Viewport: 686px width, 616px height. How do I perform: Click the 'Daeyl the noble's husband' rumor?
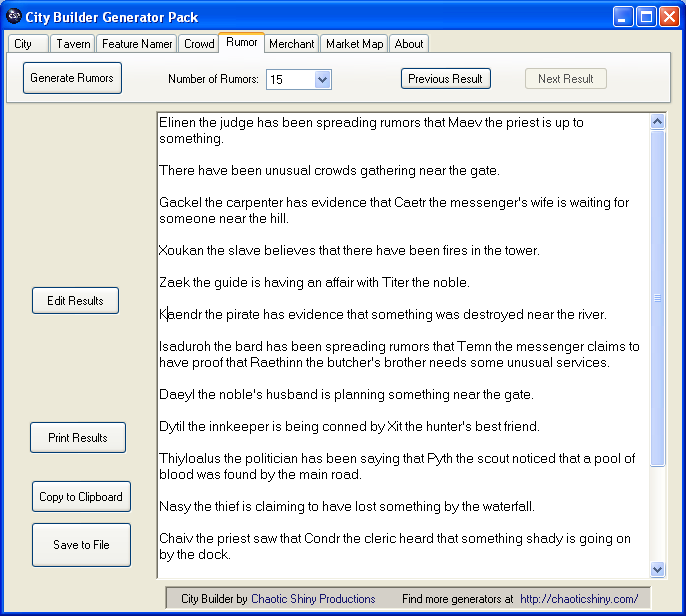tap(346, 394)
